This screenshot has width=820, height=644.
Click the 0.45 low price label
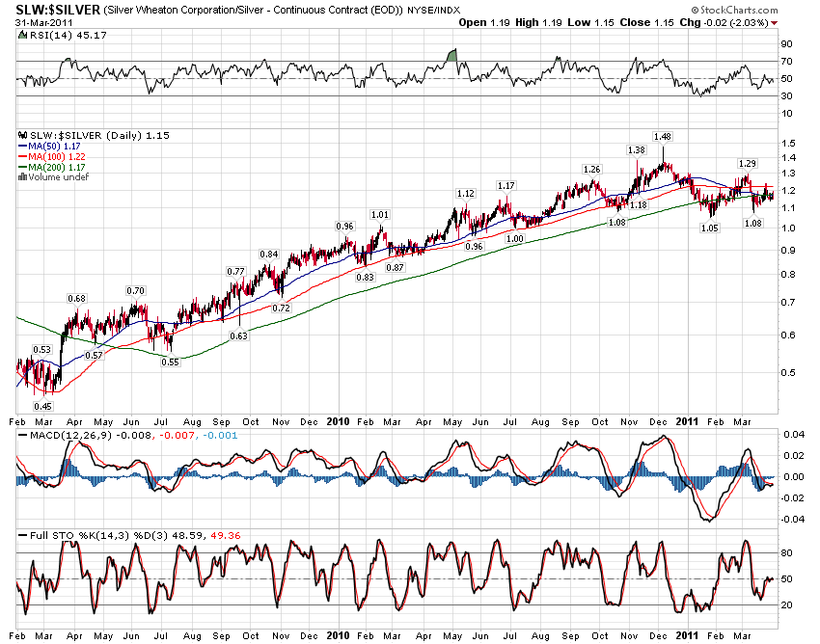pos(42,406)
